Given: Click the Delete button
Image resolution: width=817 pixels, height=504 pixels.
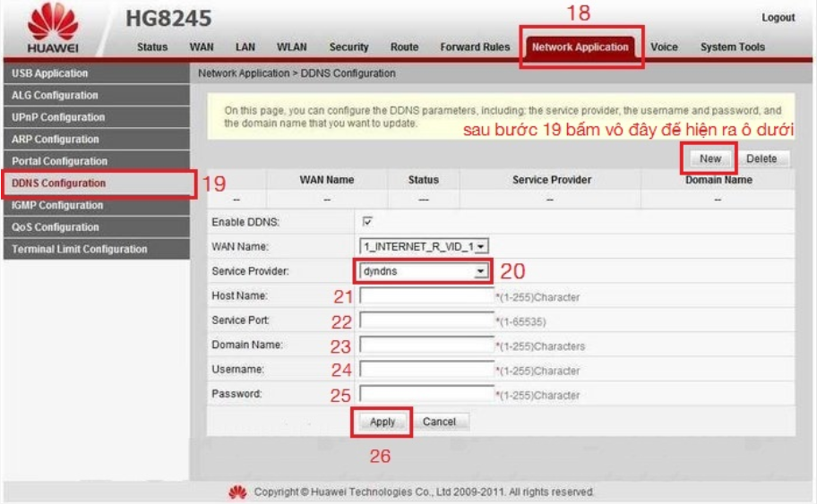Looking at the screenshot, I should pyautogui.click(x=761, y=158).
